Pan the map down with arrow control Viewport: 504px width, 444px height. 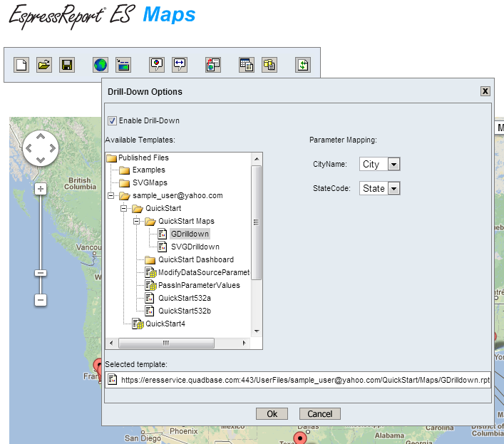click(41, 160)
